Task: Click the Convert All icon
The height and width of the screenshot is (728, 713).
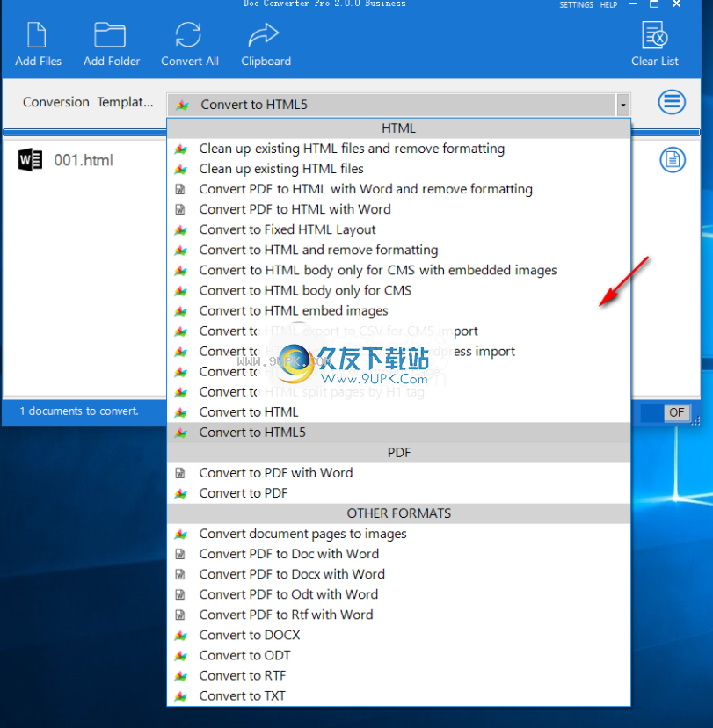Action: (188, 35)
